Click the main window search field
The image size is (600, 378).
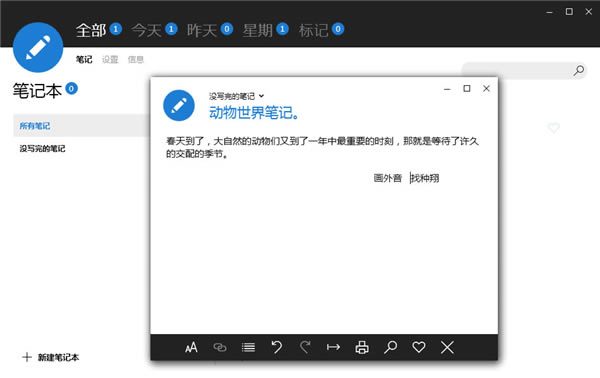click(x=523, y=70)
